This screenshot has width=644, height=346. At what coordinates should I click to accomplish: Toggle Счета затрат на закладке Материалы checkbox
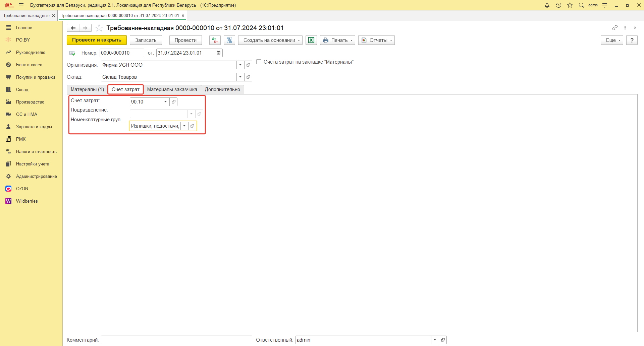tap(259, 62)
